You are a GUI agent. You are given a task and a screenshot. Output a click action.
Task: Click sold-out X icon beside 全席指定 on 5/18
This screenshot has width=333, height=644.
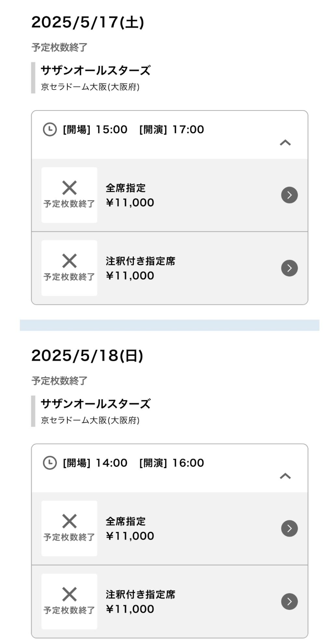(x=69, y=522)
